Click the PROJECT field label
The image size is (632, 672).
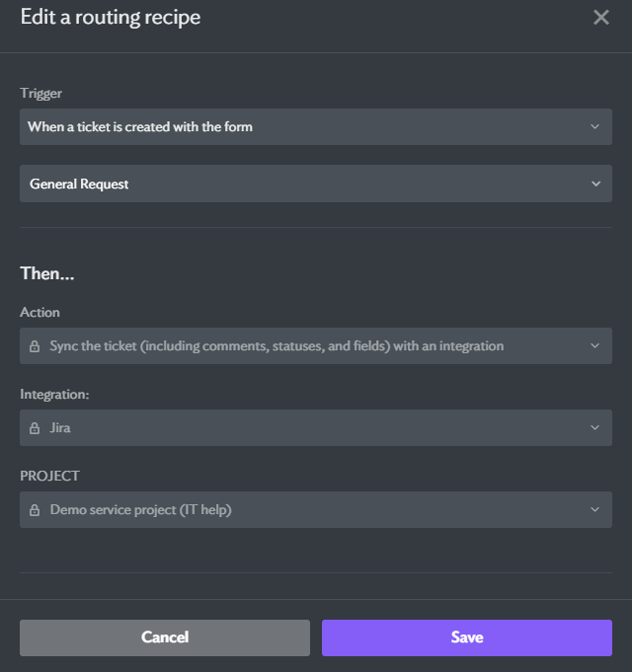click(49, 477)
